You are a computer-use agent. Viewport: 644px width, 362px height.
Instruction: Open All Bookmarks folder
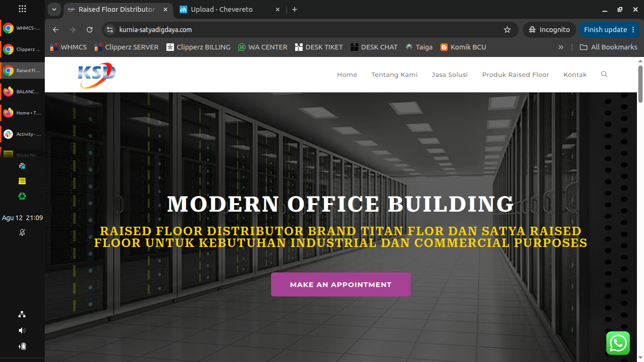pos(608,47)
